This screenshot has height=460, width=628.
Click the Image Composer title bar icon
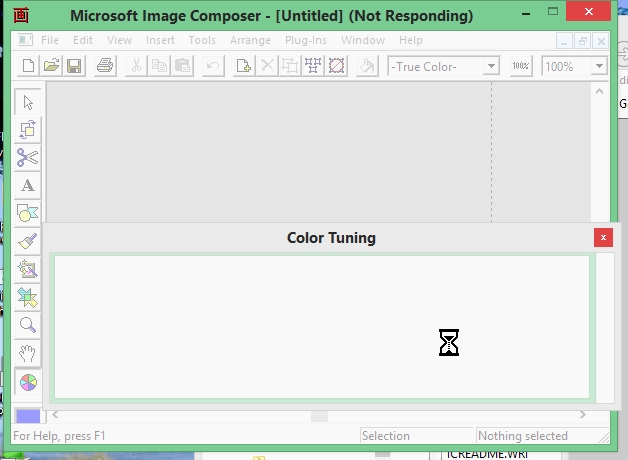(21, 15)
